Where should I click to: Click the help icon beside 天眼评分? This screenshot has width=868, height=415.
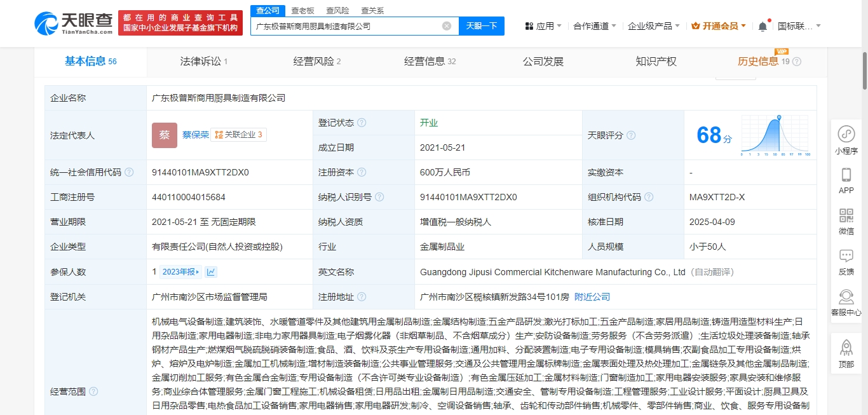point(631,135)
